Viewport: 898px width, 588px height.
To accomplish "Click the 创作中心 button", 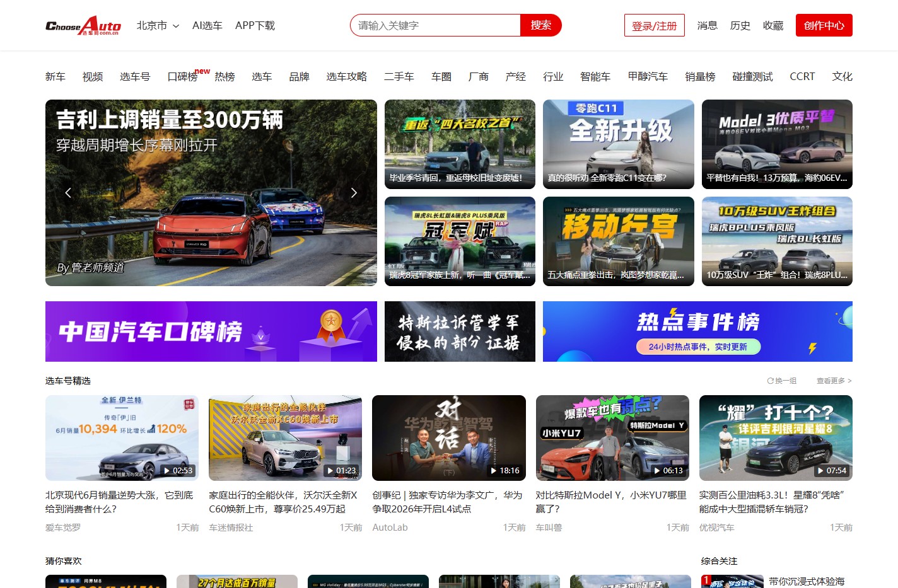I will tap(824, 25).
